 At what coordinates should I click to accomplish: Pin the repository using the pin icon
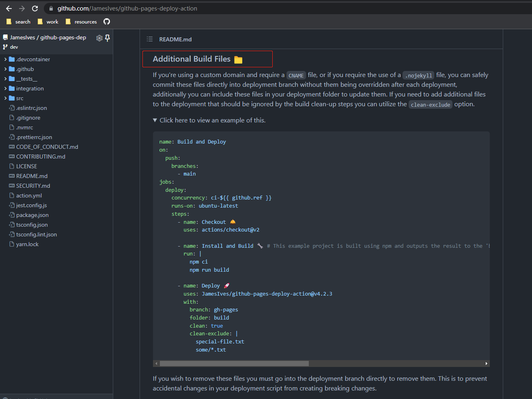(107, 37)
